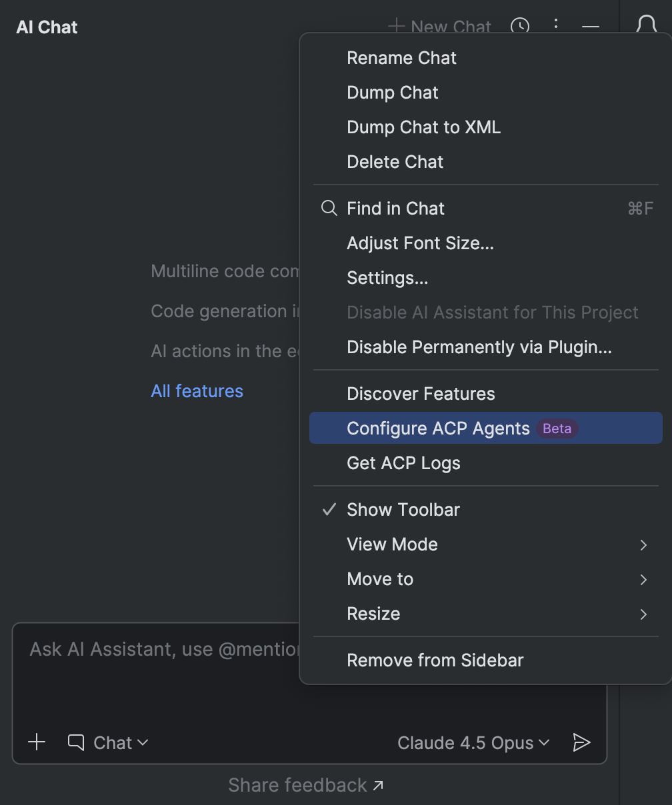The height and width of the screenshot is (805, 672).
Task: Open the All features link
Action: pyautogui.click(x=197, y=391)
